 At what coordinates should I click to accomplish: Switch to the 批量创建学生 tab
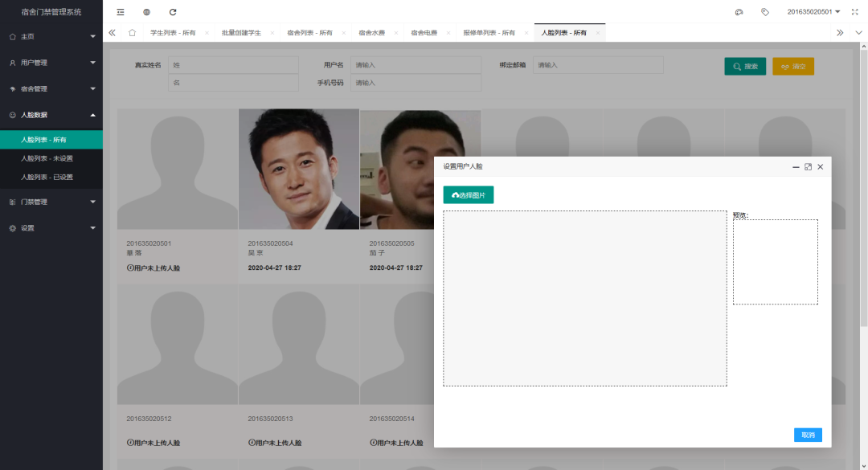click(x=241, y=33)
